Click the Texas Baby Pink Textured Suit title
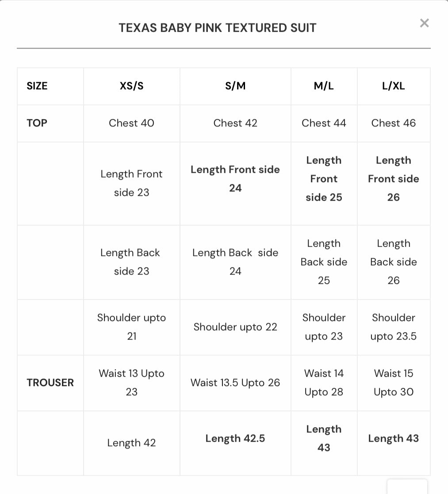The image size is (448, 494). (x=217, y=28)
